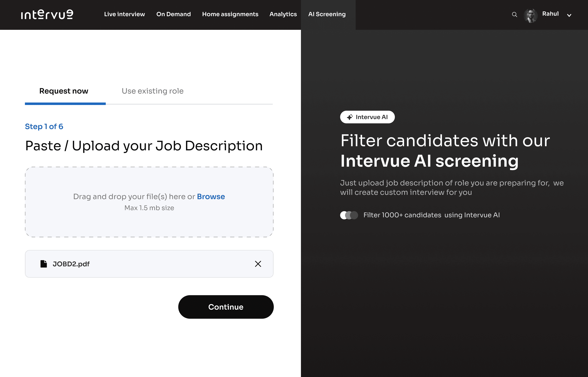Open Live interview menu item

[124, 14]
